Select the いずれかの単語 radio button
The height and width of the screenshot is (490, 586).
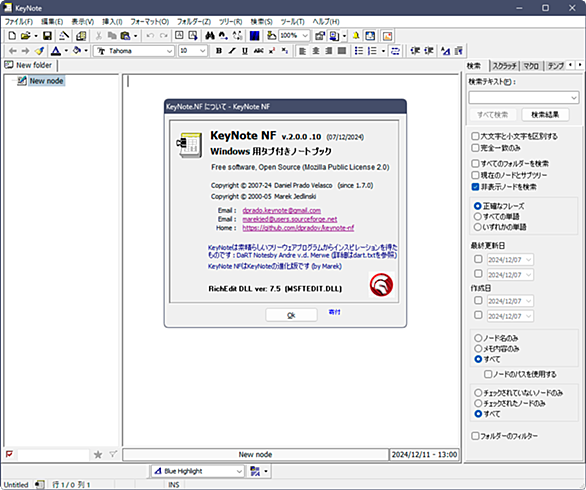tap(477, 227)
